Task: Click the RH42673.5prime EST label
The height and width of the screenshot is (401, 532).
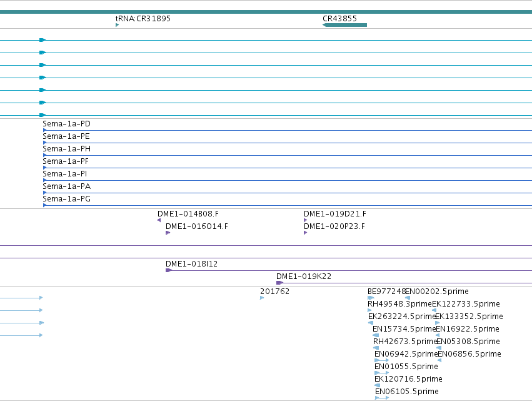Action: click(405, 342)
